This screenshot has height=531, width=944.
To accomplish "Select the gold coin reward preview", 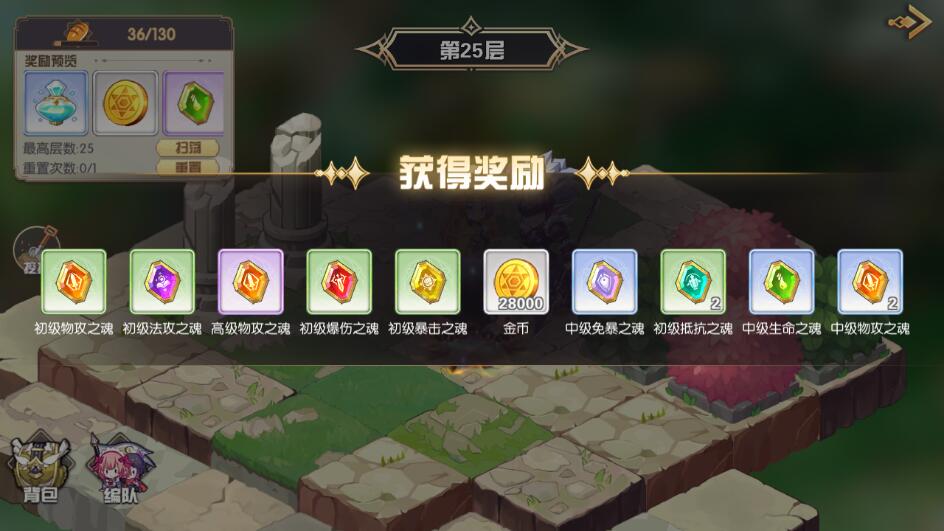I will click(x=125, y=103).
